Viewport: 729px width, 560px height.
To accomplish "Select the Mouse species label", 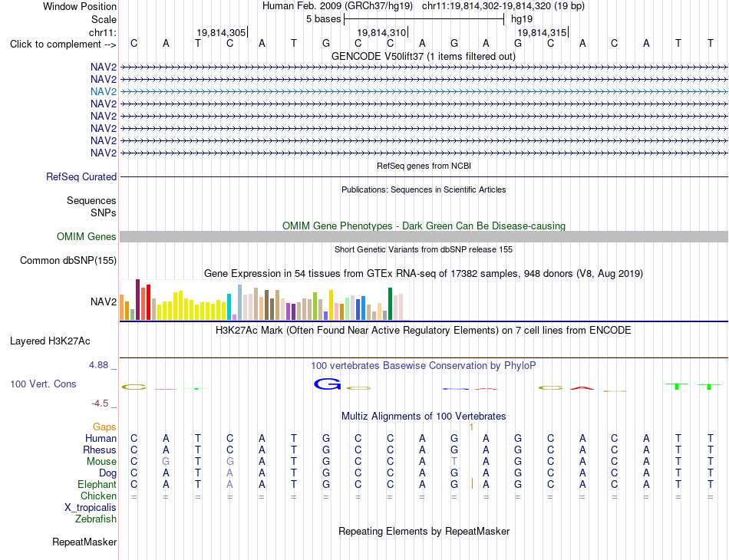I will tap(101, 462).
